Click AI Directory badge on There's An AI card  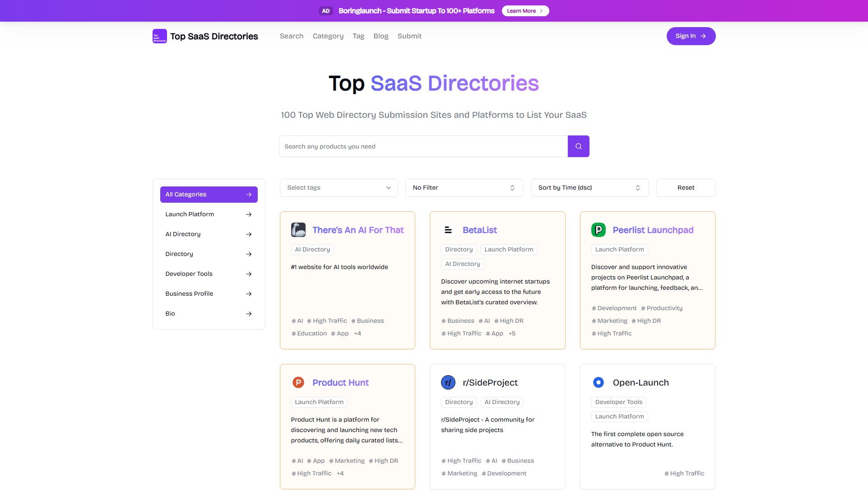[x=312, y=250]
